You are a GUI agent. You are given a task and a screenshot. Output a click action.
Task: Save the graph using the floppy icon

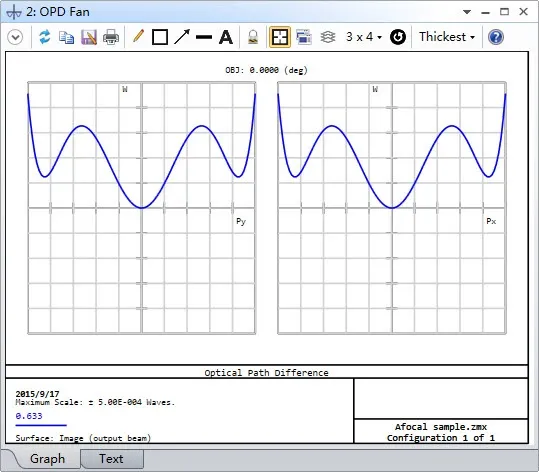(89, 37)
